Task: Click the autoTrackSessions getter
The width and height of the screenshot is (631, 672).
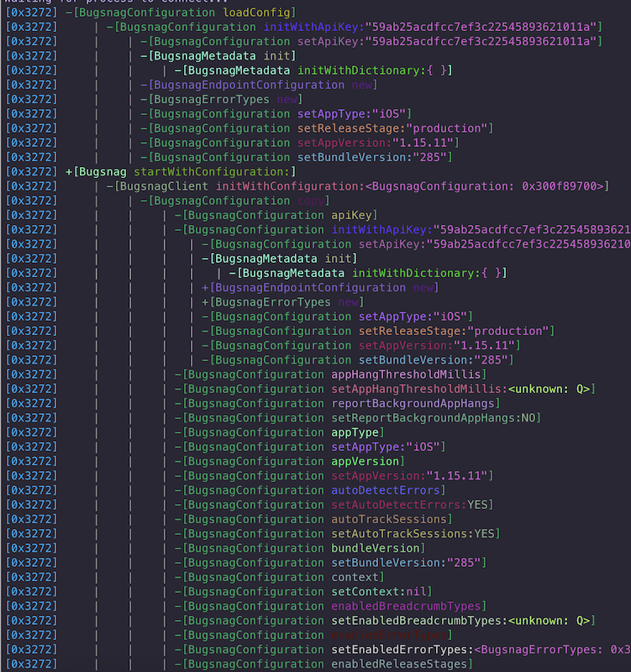Action: tap(389, 519)
